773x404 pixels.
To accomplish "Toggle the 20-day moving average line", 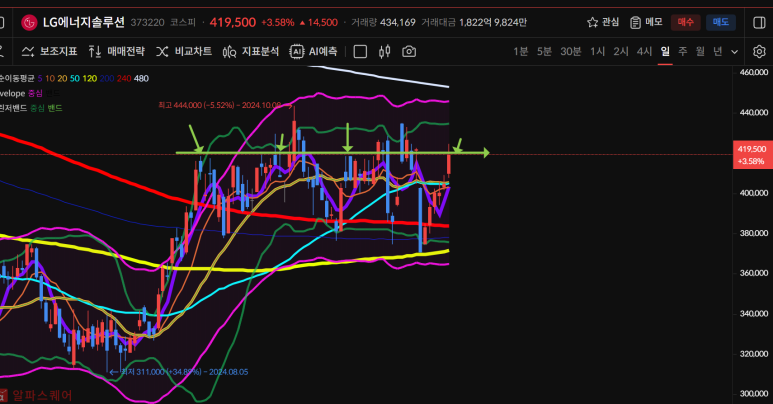I will (62, 78).
